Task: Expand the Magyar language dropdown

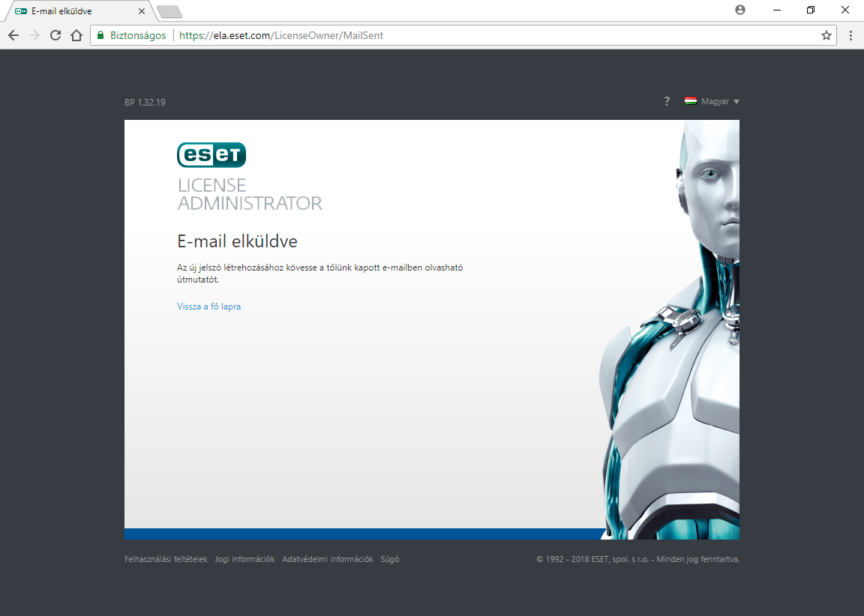Action: (x=712, y=102)
